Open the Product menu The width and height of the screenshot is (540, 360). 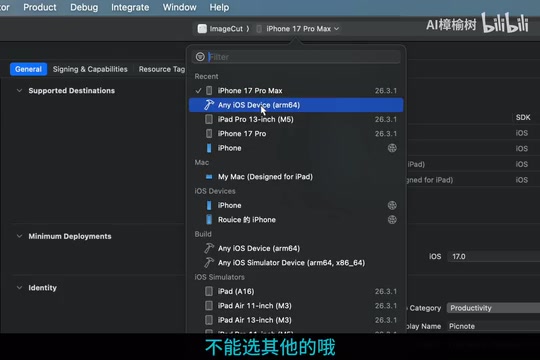[40, 7]
